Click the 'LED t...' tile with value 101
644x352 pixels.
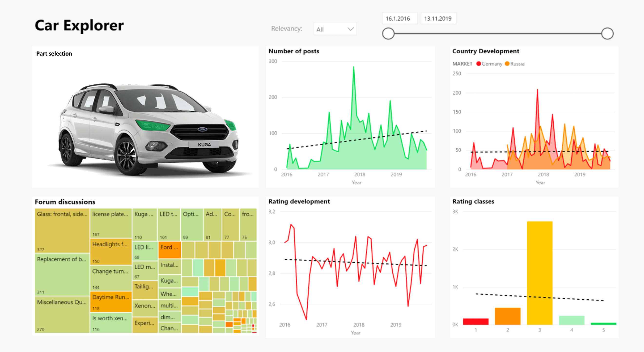pyautogui.click(x=169, y=225)
